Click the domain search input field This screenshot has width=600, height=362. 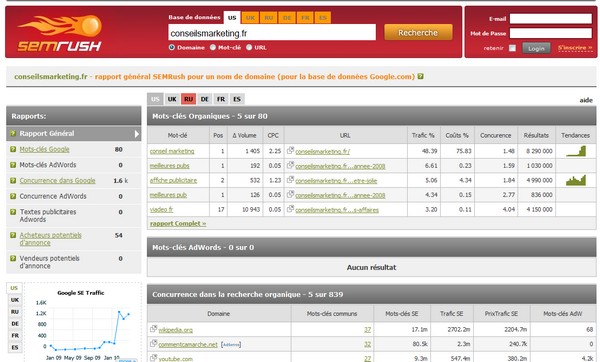click(272, 33)
